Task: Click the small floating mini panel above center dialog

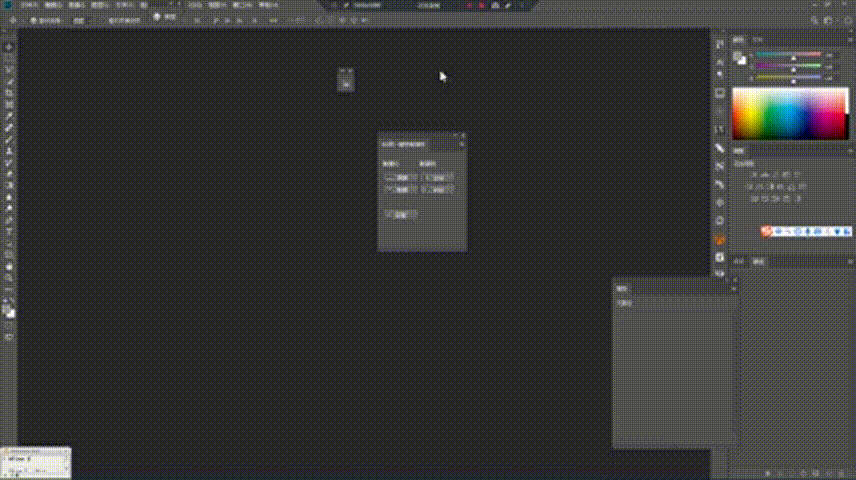Action: tap(346, 80)
